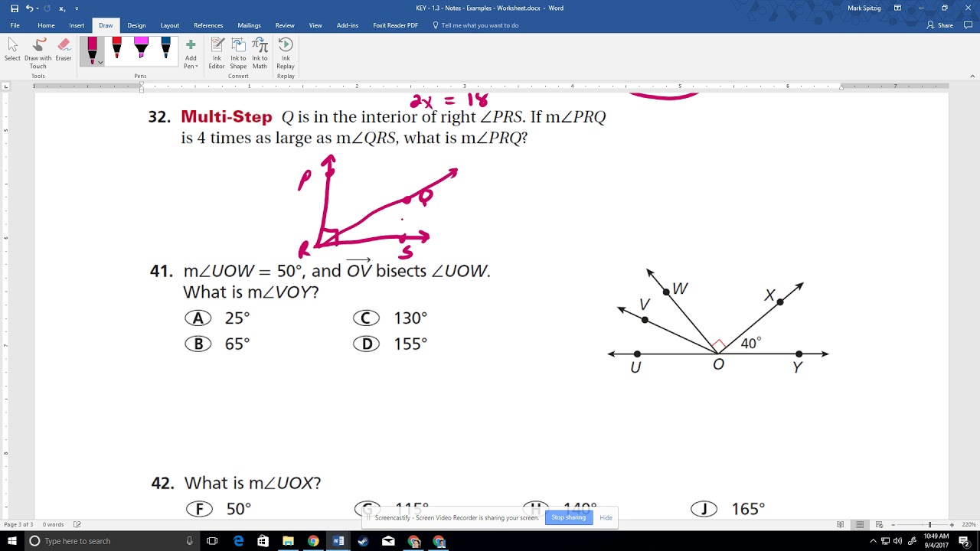Image resolution: width=980 pixels, height=551 pixels.
Task: Switch to the View tab
Action: click(315, 25)
